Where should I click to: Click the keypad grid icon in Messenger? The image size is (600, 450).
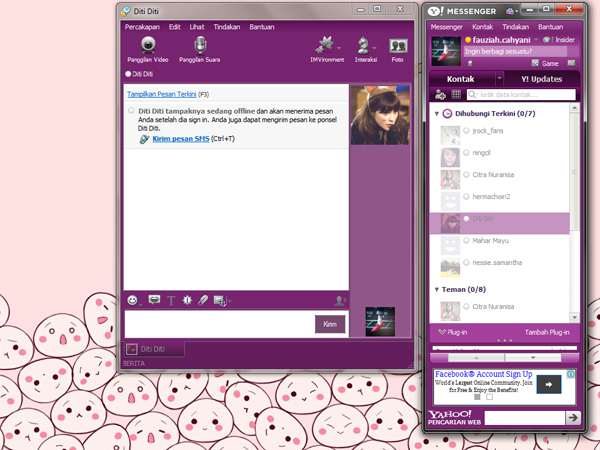click(456, 94)
